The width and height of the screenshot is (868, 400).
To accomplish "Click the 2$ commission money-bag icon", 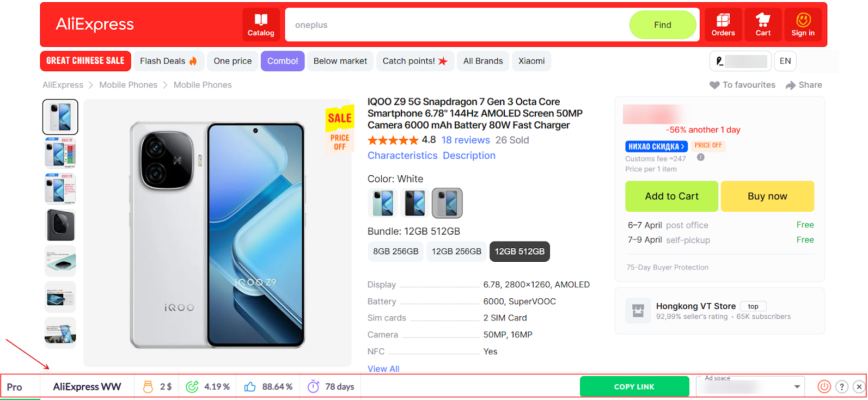I will pyautogui.click(x=148, y=386).
